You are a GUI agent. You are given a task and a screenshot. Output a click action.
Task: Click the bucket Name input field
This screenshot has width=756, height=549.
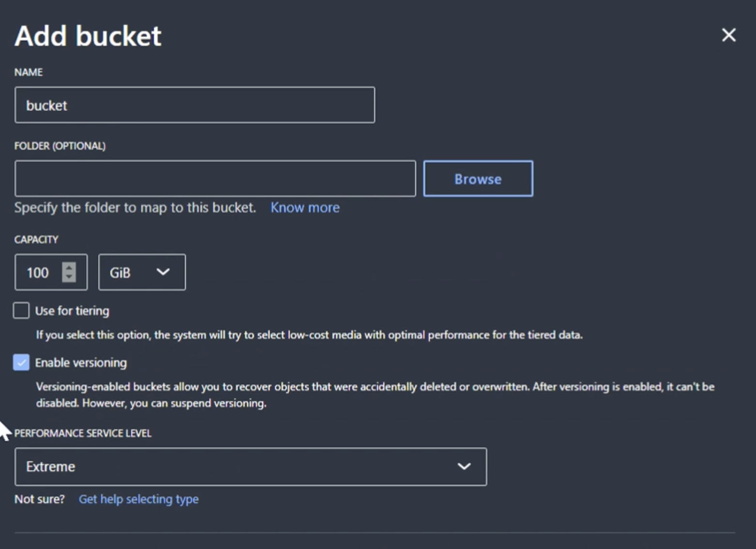pyautogui.click(x=195, y=105)
